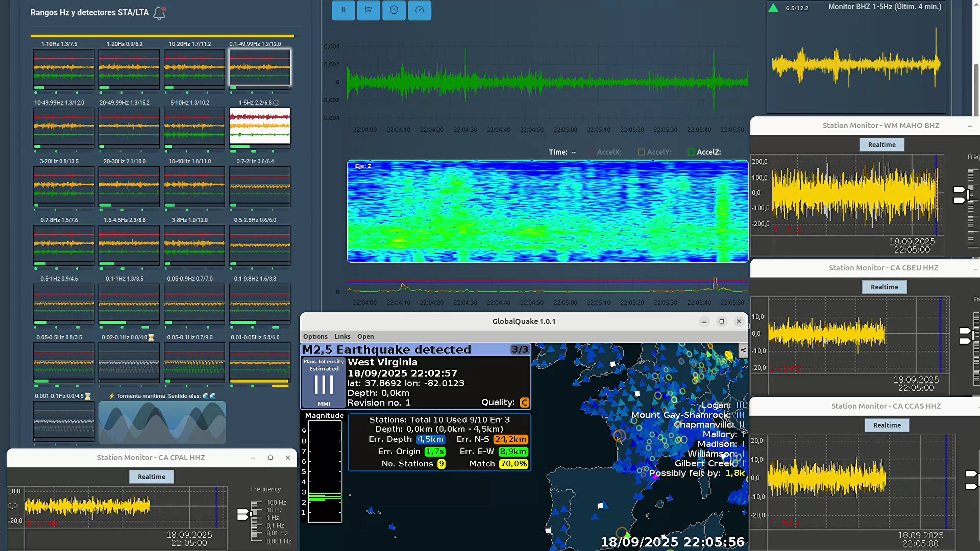
Task: Click Realtime button in WM MAHO monitor
Action: pyautogui.click(x=881, y=144)
